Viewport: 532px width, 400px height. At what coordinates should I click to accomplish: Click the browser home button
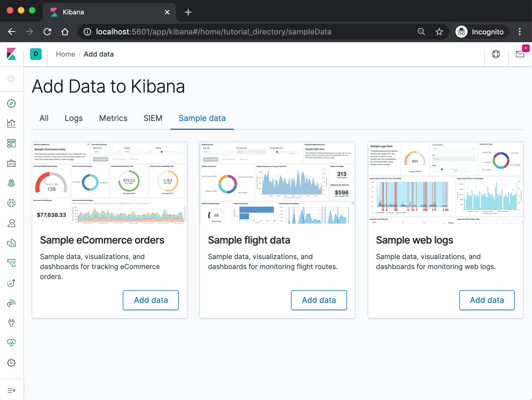click(x=65, y=32)
